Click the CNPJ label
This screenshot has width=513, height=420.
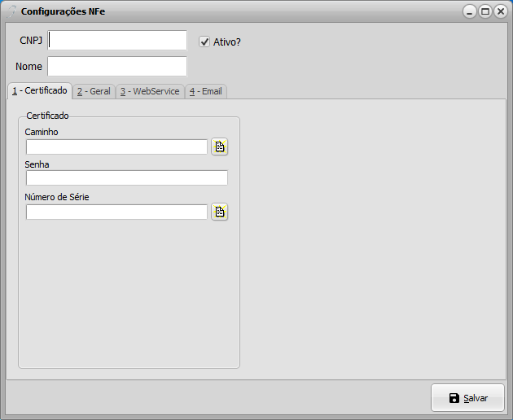click(x=31, y=40)
